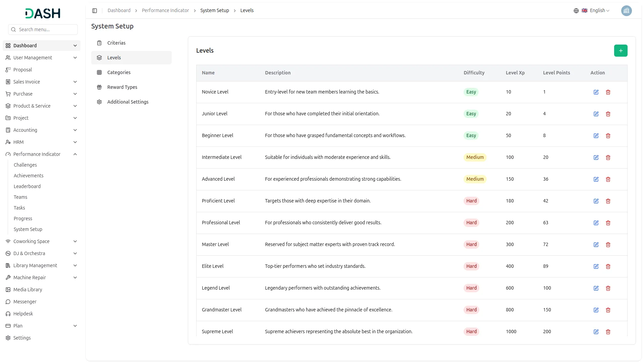Edit the Novice Level row
Screen dimensions: 644x362
tap(596, 92)
